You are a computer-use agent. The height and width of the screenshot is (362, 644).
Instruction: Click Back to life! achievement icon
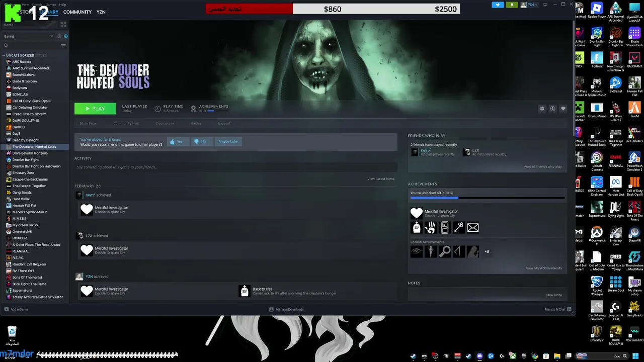(244, 291)
